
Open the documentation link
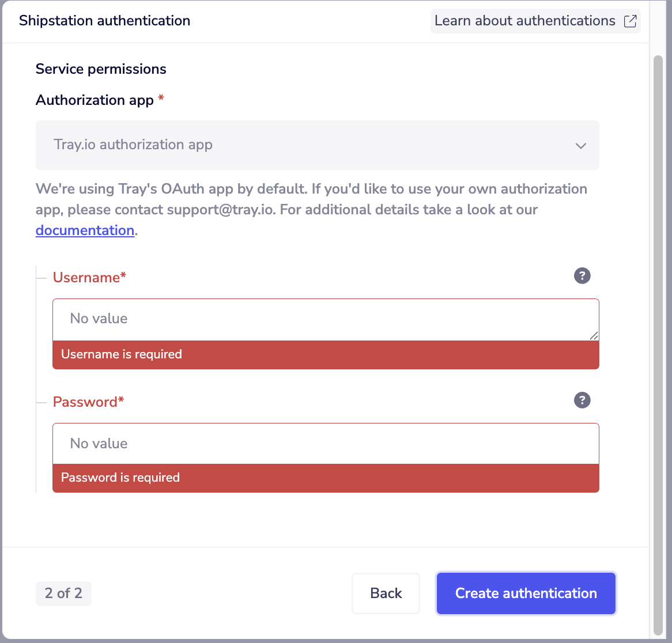(x=84, y=230)
